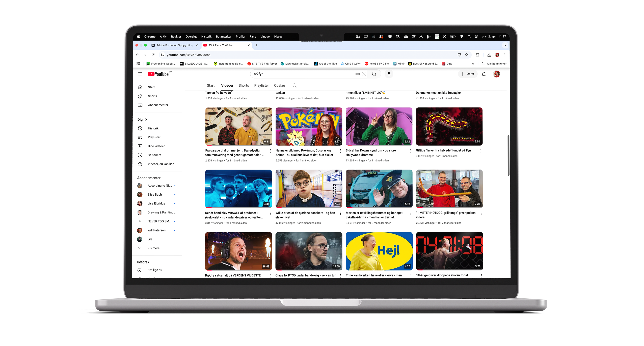Viewport: 644px width, 346px height.
Task: Open options for the 1 METER HOTDOG video
Action: tap(481, 213)
